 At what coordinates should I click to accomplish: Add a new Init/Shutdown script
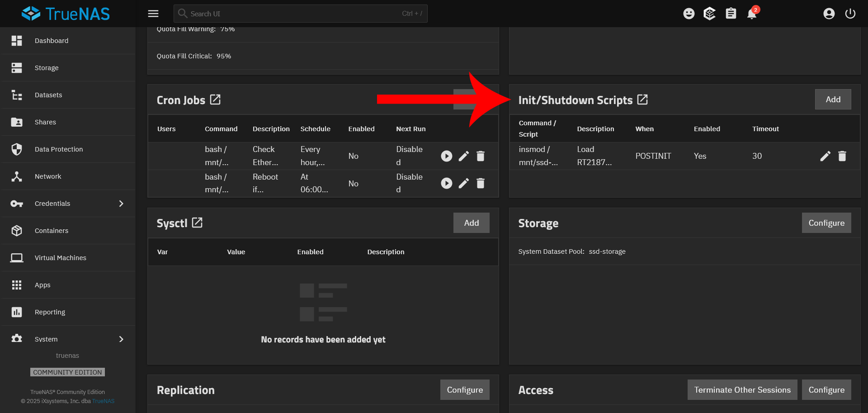pos(833,100)
